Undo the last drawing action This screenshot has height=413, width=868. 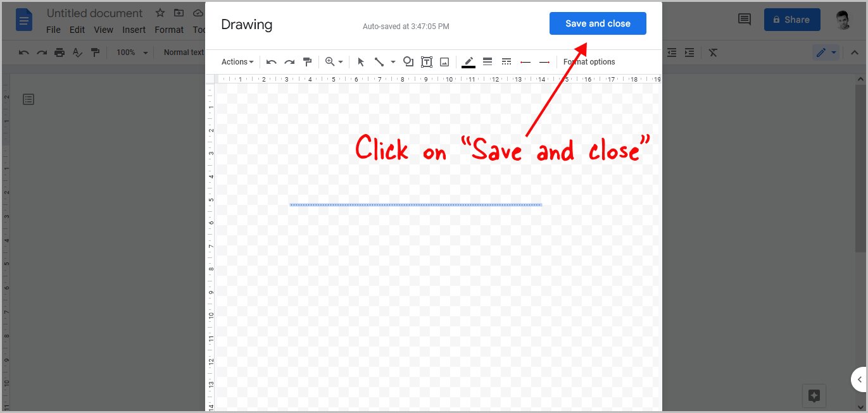271,61
